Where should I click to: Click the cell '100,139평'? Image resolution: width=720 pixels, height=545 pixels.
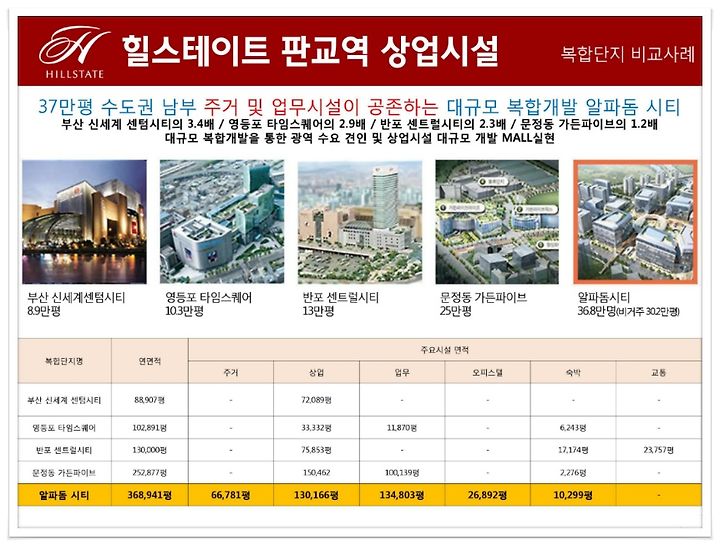[x=402, y=472]
